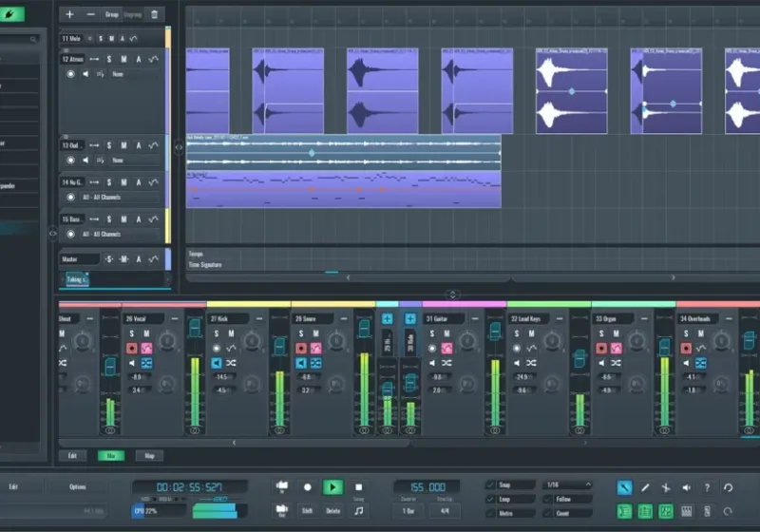Click pink automation icon on 31 Guitar strip
The width and height of the screenshot is (760, 532).
pos(446,349)
